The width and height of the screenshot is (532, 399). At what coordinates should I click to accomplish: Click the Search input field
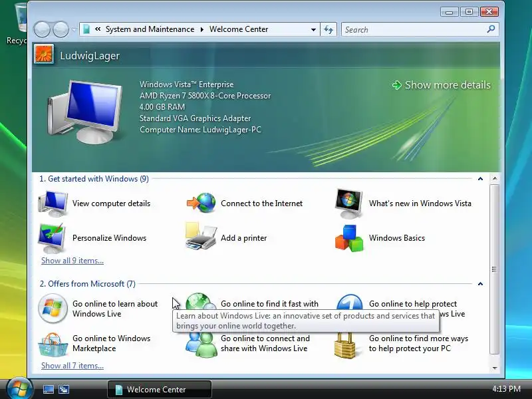tap(414, 29)
